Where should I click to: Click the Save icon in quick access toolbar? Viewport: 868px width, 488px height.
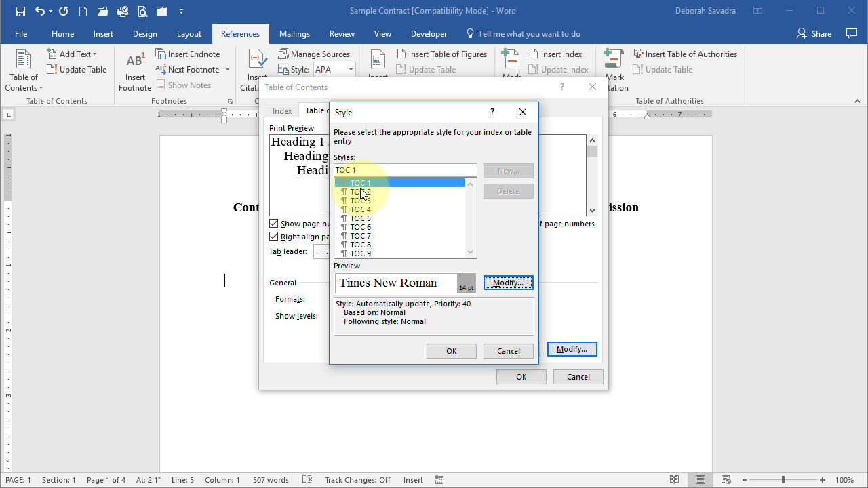[20, 11]
